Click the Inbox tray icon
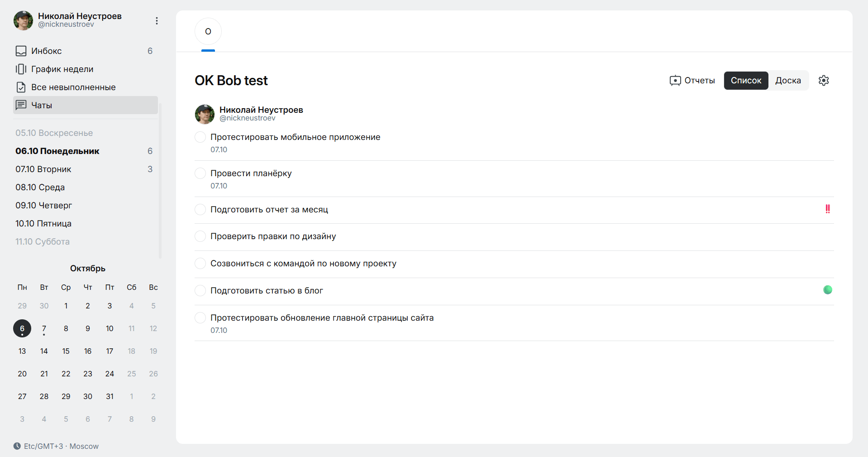 [x=21, y=51]
